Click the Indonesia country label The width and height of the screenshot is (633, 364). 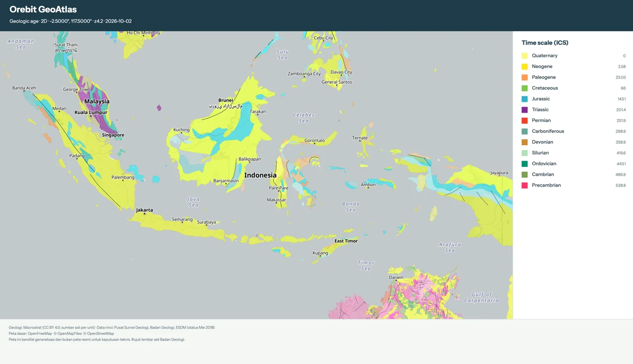coord(260,175)
